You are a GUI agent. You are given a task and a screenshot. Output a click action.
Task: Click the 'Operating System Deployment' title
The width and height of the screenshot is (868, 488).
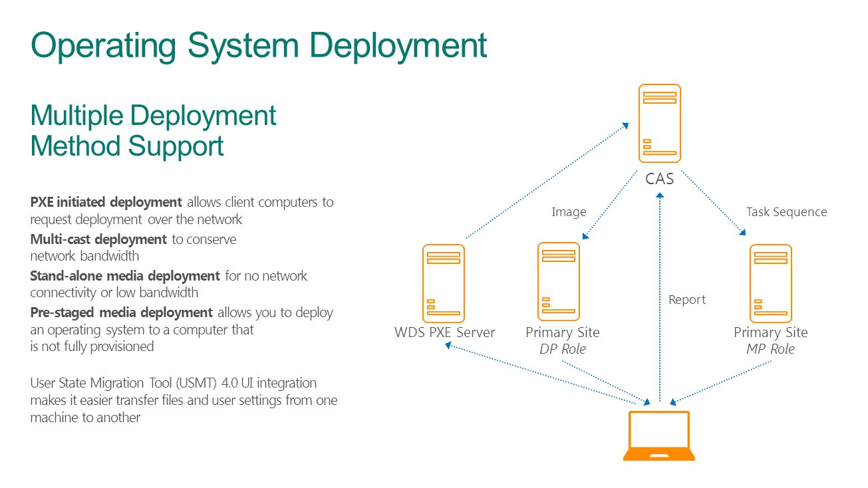259,45
